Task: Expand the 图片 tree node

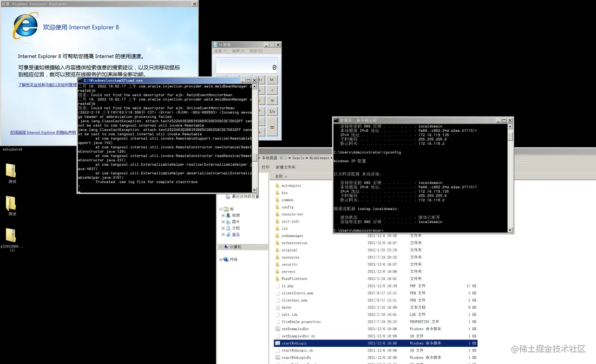Action: (223, 222)
